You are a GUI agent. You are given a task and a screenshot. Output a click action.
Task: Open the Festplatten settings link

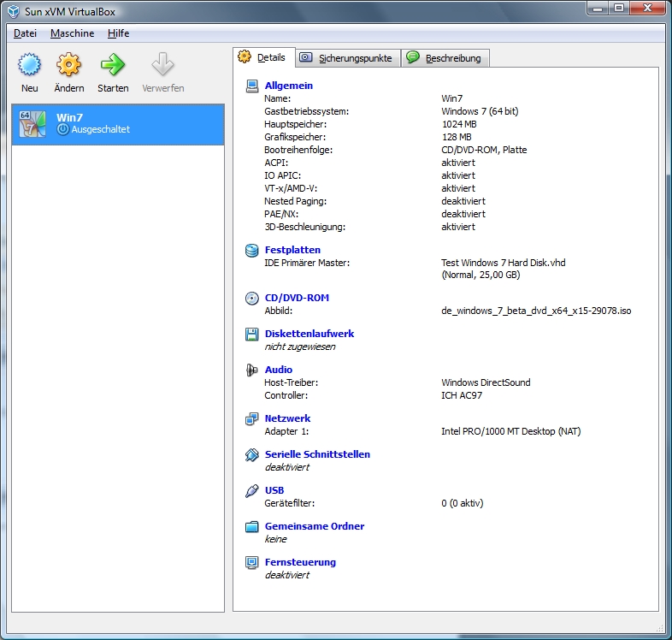pos(292,250)
